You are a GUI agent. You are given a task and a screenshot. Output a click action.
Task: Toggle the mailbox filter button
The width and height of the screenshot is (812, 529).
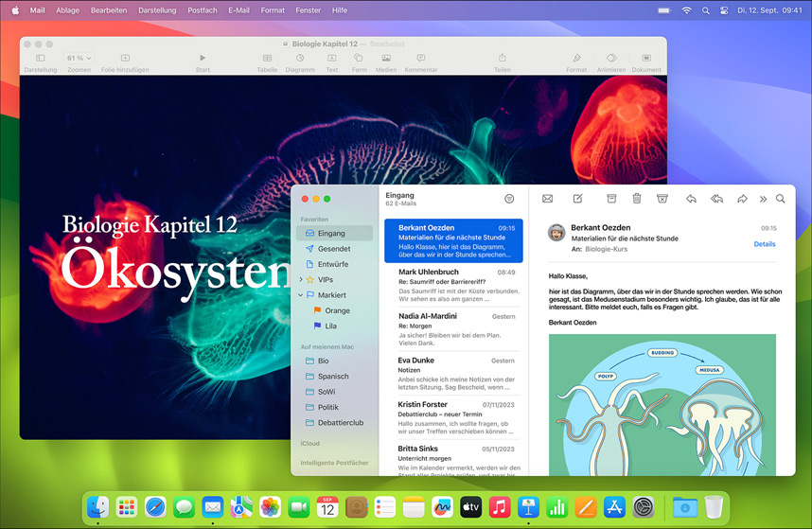[x=509, y=199]
